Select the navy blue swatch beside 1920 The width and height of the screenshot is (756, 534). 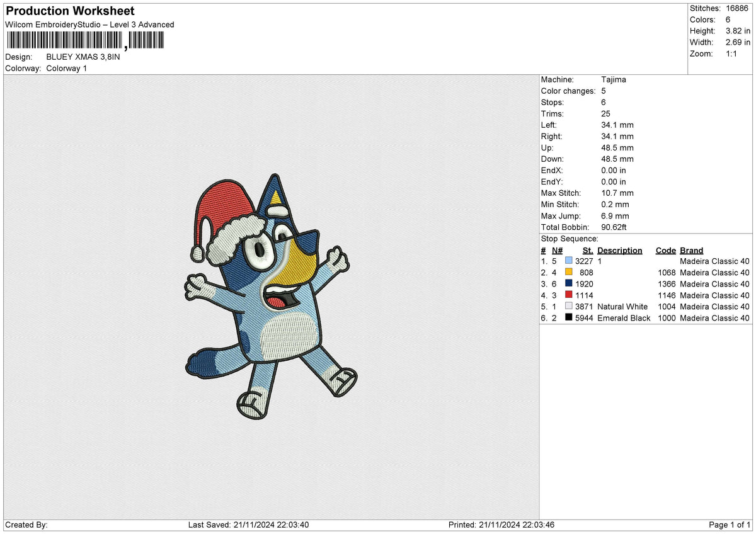click(x=569, y=283)
